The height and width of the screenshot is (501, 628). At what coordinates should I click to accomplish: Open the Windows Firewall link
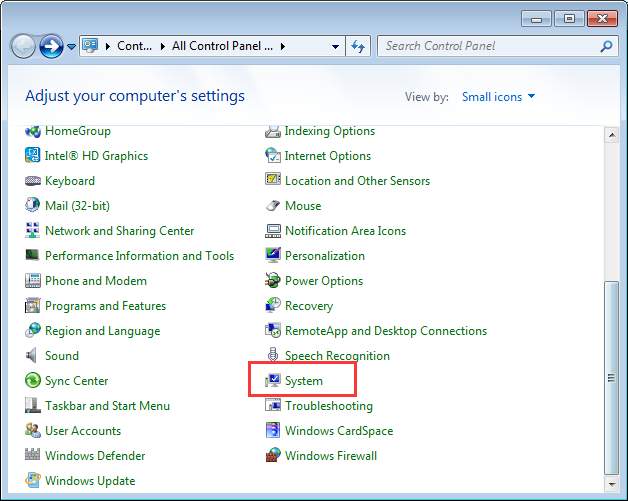[331, 456]
